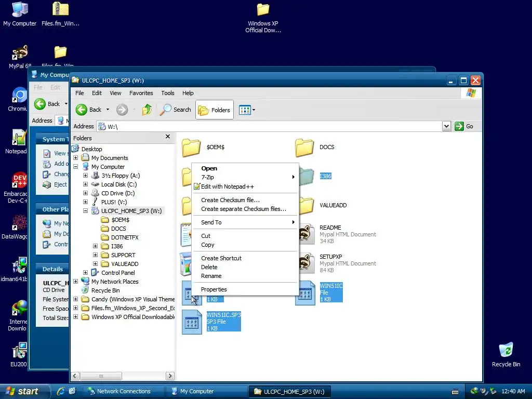The width and height of the screenshot is (532, 399).
Task: Choose Create separate Checksum files...
Action: (x=245, y=209)
